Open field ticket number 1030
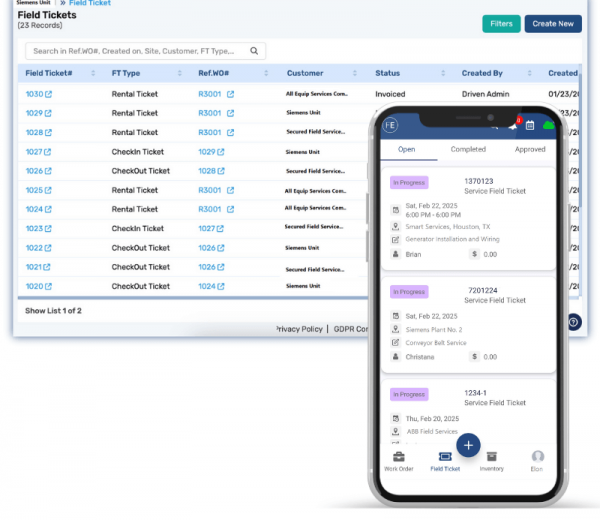The height and width of the screenshot is (520, 600). coord(34,94)
